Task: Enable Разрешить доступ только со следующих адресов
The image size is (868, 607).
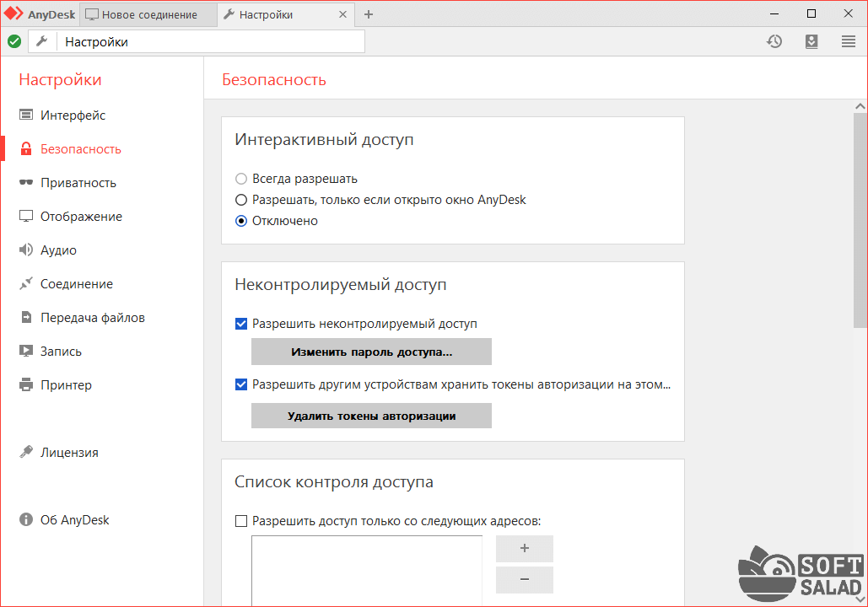Action: coord(241,521)
